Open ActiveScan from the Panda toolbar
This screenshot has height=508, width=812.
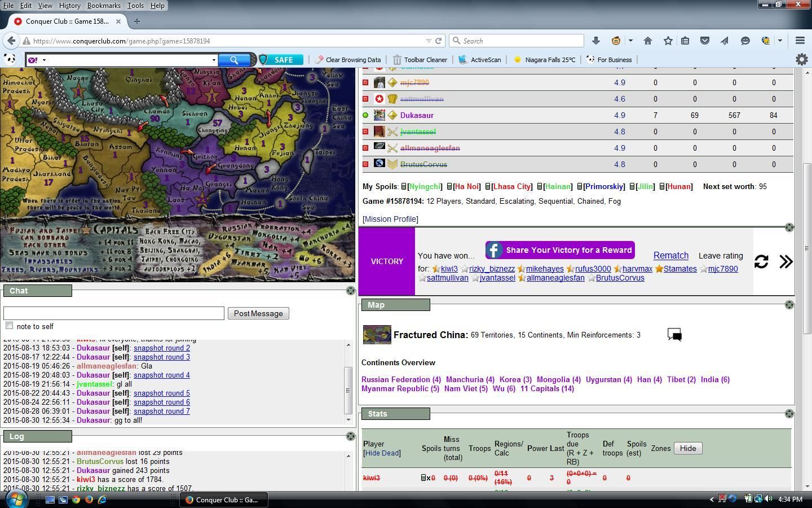[480, 59]
